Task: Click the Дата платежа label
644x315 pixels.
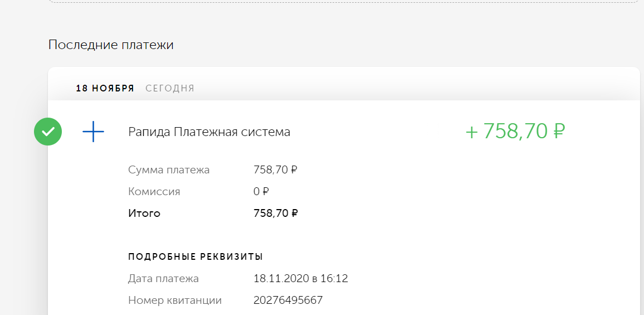Action: click(x=163, y=278)
